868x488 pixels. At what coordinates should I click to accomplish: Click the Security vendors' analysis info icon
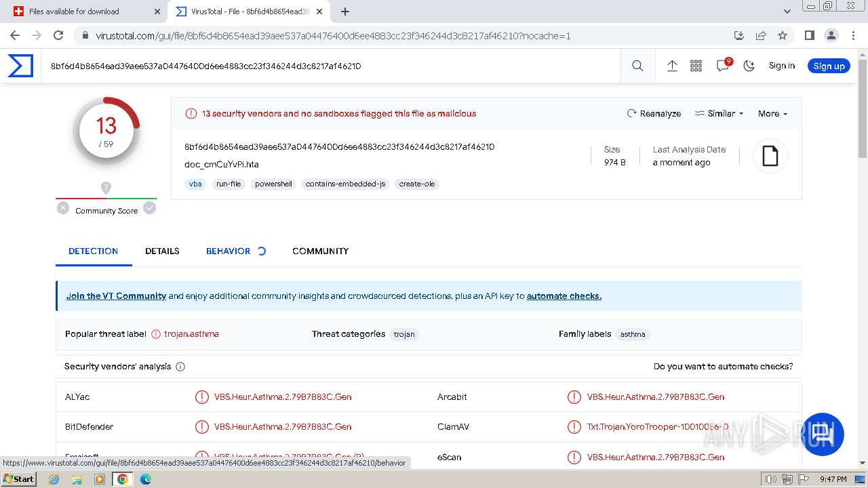pos(180,367)
